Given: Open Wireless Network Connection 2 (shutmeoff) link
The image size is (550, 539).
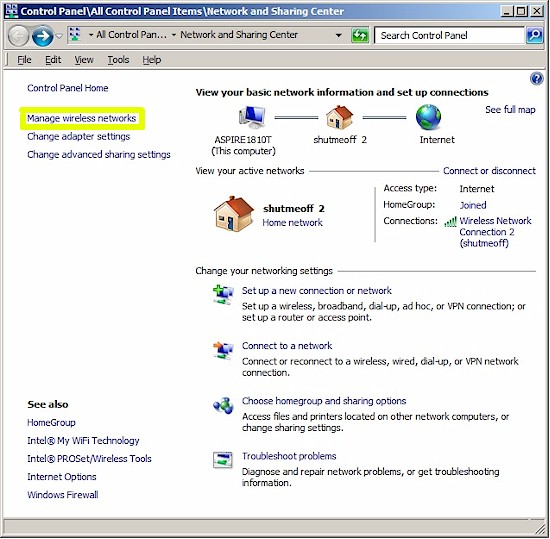Looking at the screenshot, I should (x=495, y=232).
